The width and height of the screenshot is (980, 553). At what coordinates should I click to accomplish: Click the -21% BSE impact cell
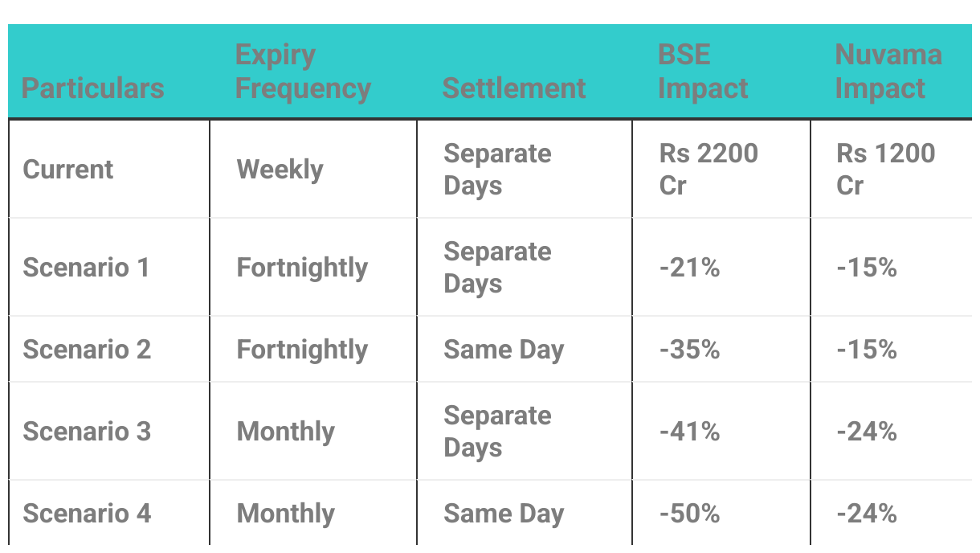click(x=689, y=268)
